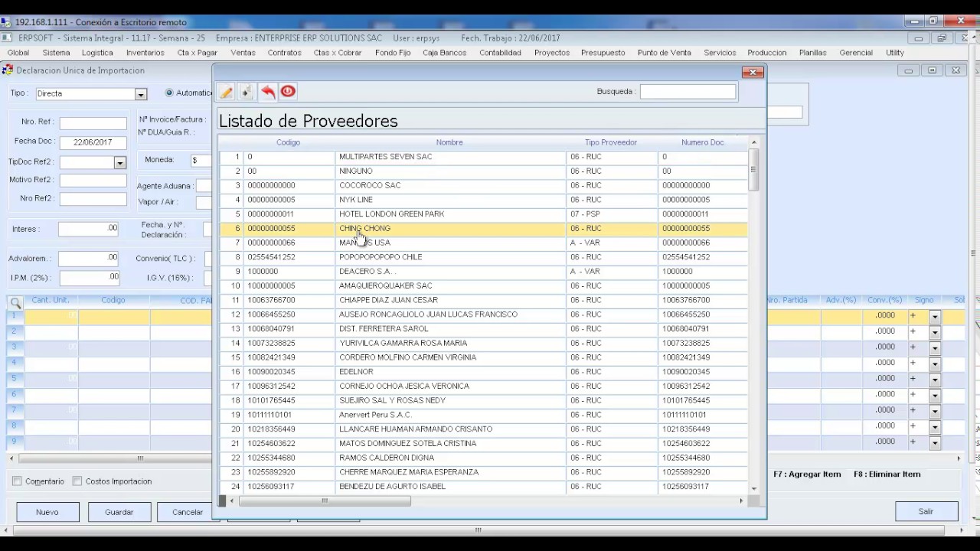The height and width of the screenshot is (551, 980).
Task: Open the Signo dropdown in item row 3
Action: pyautogui.click(x=935, y=348)
